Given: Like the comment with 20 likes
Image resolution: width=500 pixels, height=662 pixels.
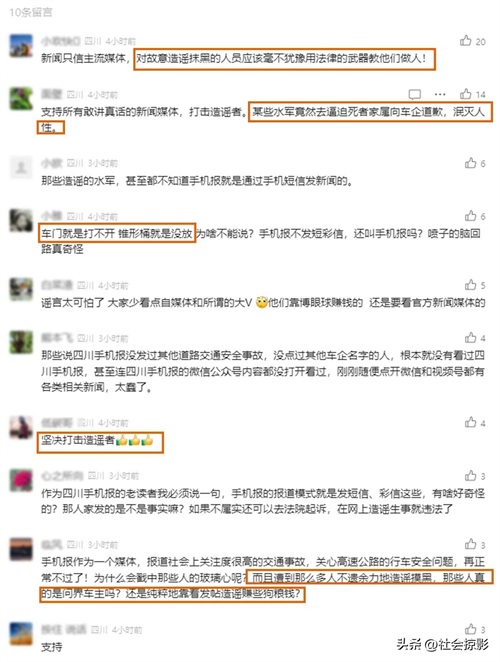Looking at the screenshot, I should tap(465, 41).
